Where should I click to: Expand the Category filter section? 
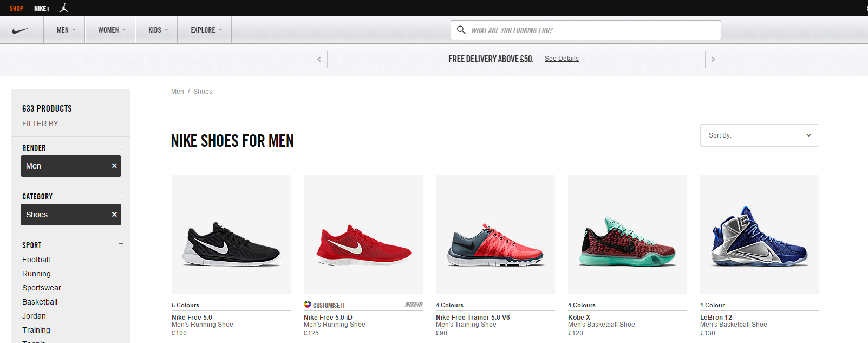[x=121, y=195]
